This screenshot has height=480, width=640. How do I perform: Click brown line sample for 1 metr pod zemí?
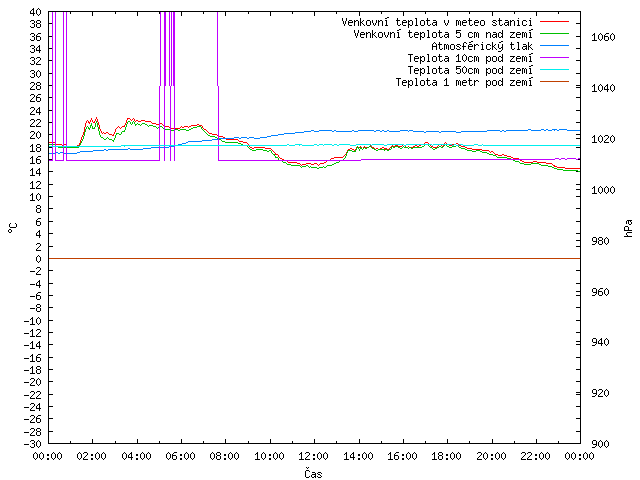(x=554, y=82)
